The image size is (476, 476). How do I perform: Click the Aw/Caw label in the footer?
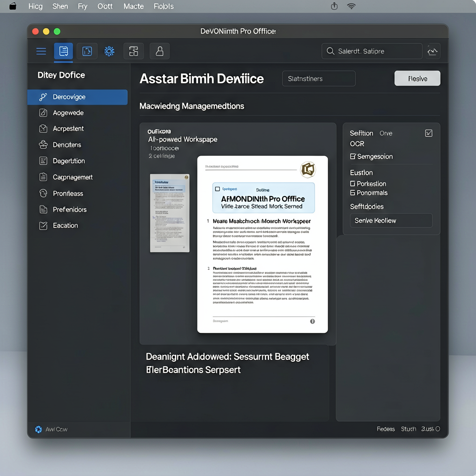click(56, 429)
